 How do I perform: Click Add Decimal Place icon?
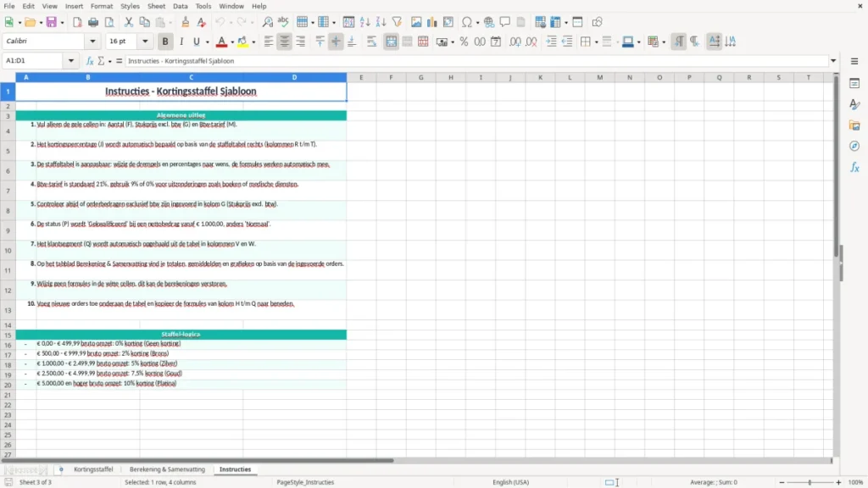tap(515, 42)
